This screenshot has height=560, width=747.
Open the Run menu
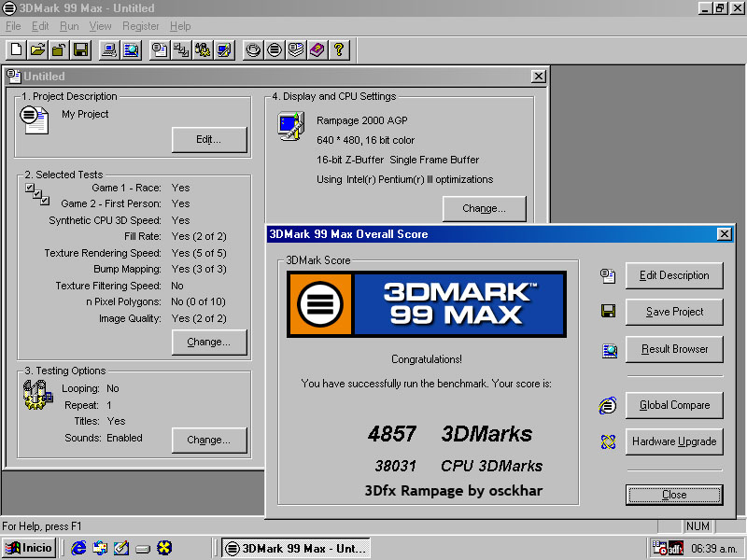pos(69,26)
